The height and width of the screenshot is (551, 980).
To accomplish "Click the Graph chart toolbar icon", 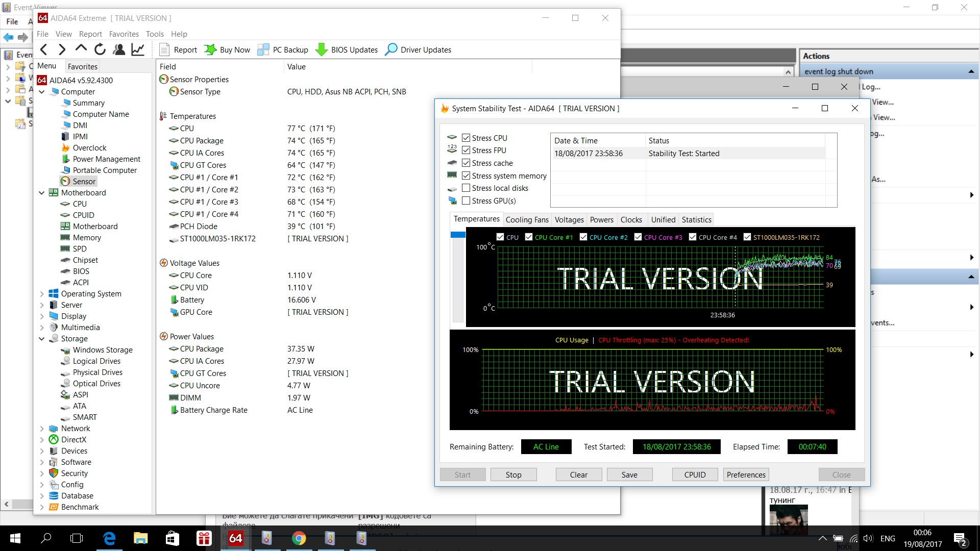I will pyautogui.click(x=138, y=49).
